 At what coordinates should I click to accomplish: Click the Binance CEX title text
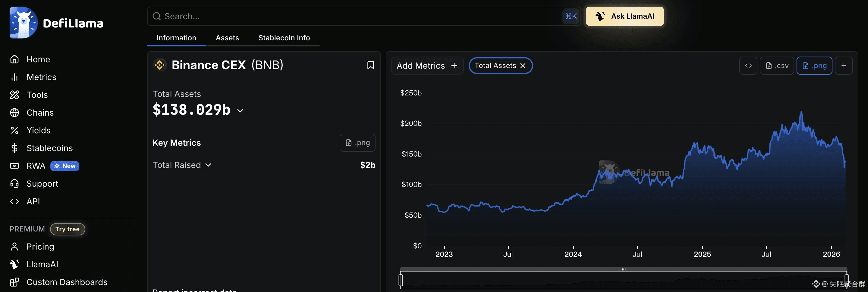click(x=209, y=65)
